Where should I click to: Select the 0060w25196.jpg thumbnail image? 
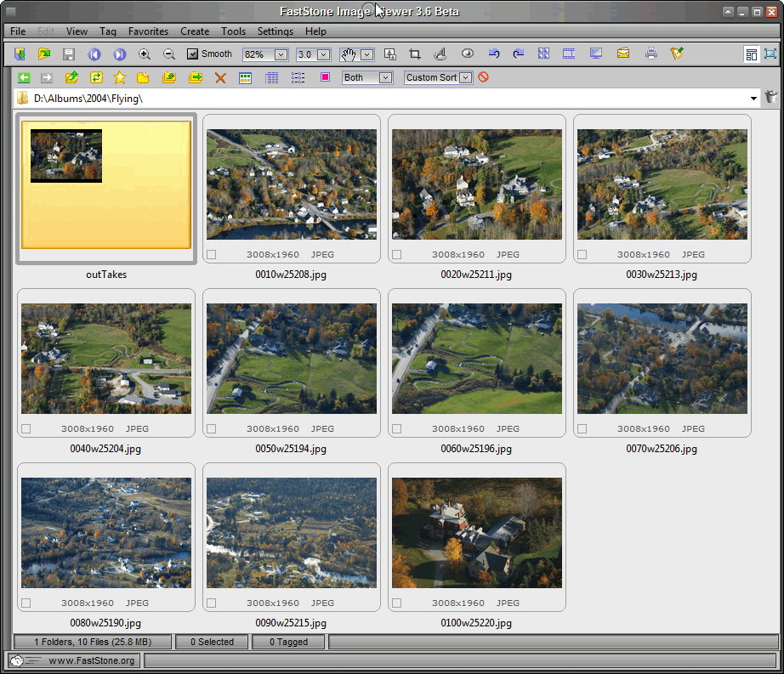477,359
